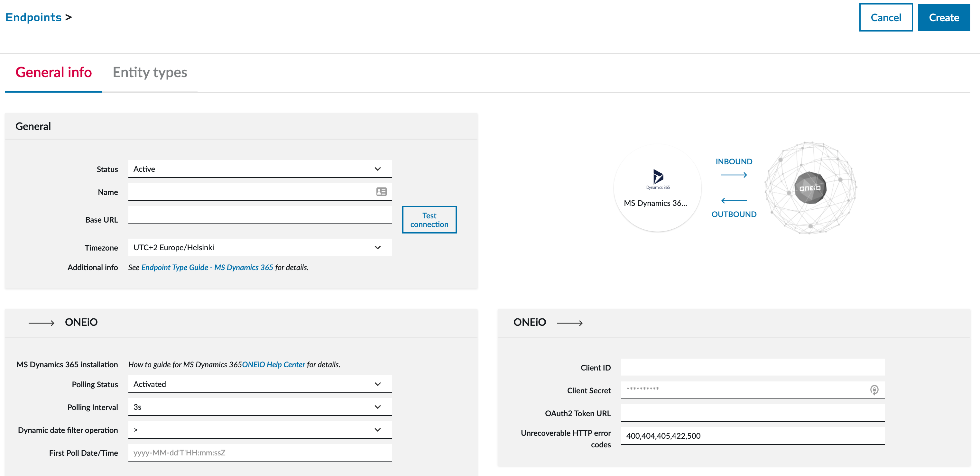The image size is (980, 476).
Task: Open the Dynamic date filter operation dropdown
Action: click(260, 430)
